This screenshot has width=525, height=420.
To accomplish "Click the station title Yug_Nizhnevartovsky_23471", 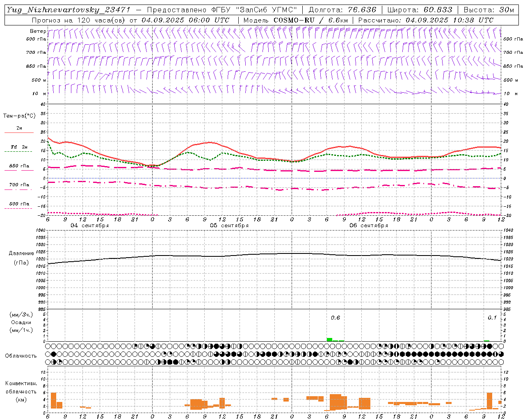I will pos(68,10).
